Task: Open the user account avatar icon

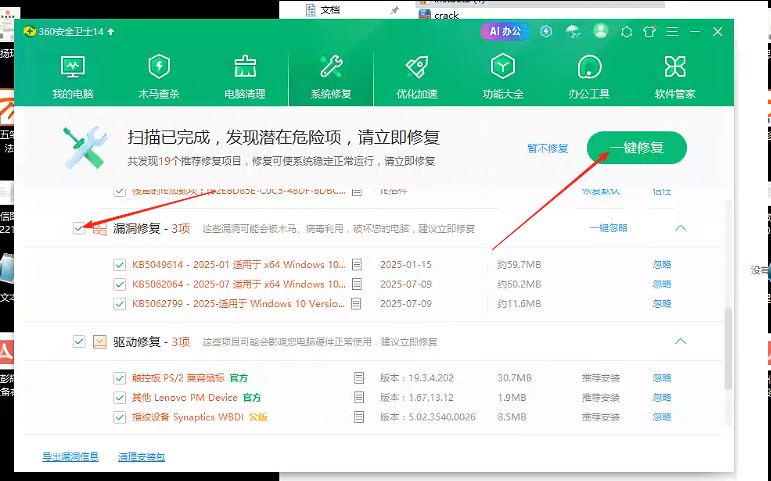Action: point(600,31)
